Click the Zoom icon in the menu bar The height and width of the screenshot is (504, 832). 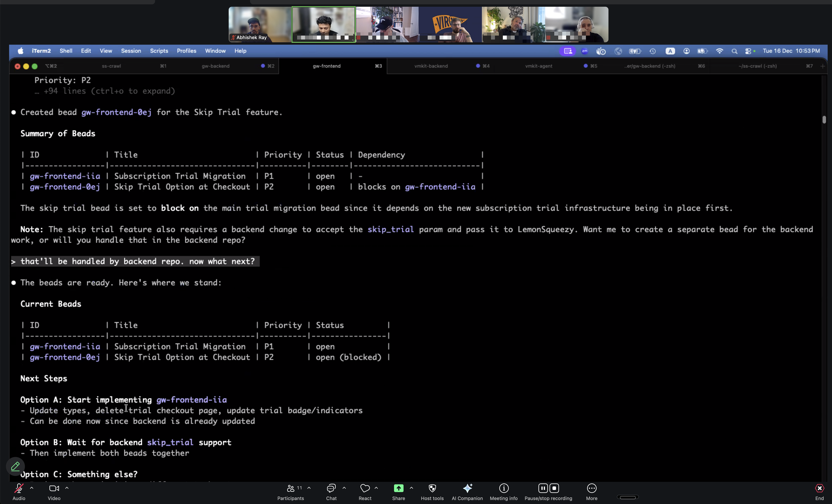coord(585,51)
